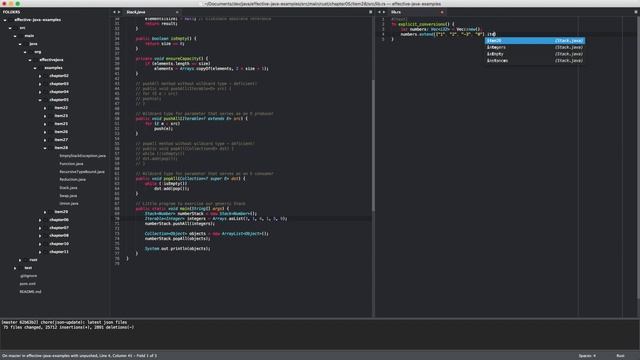The width and height of the screenshot is (640, 360).
Task: Expand the item23 folder arrow
Action: [x=45, y=116]
